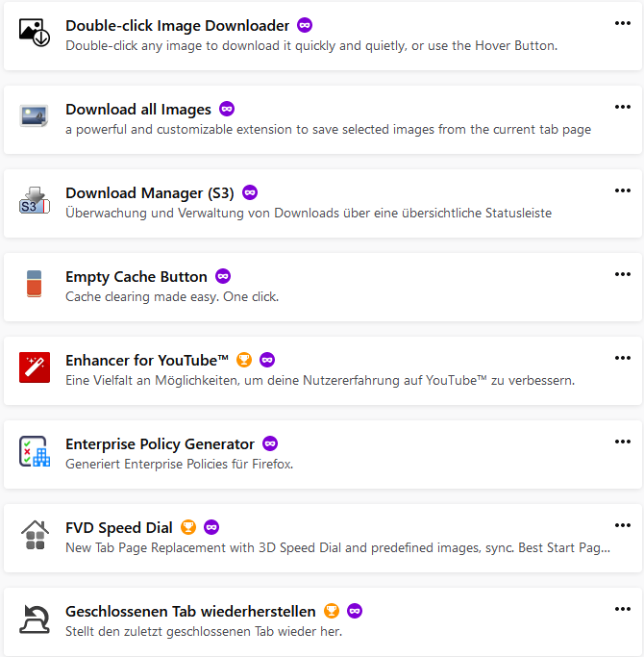Open more options menu for Download all Images
The height and width of the screenshot is (657, 644).
[622, 108]
